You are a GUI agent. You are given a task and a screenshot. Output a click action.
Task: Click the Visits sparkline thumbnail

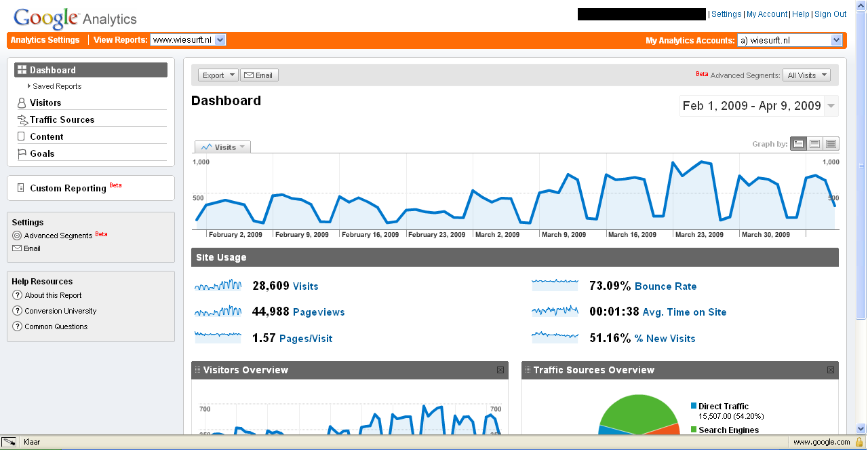pyautogui.click(x=218, y=285)
